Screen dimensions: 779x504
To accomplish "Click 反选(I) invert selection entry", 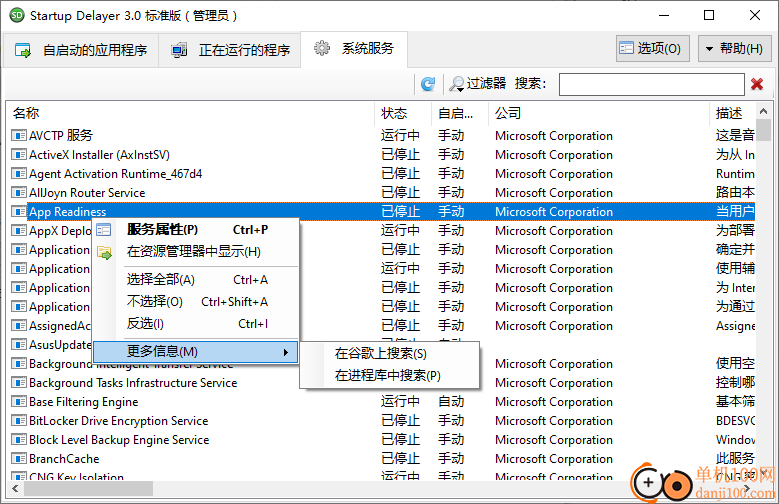I will 197,324.
